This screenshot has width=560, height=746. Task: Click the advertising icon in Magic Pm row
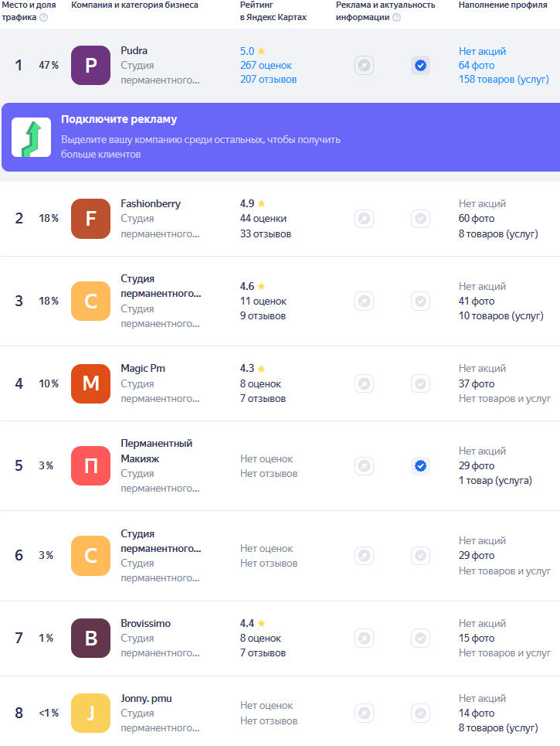point(364,383)
